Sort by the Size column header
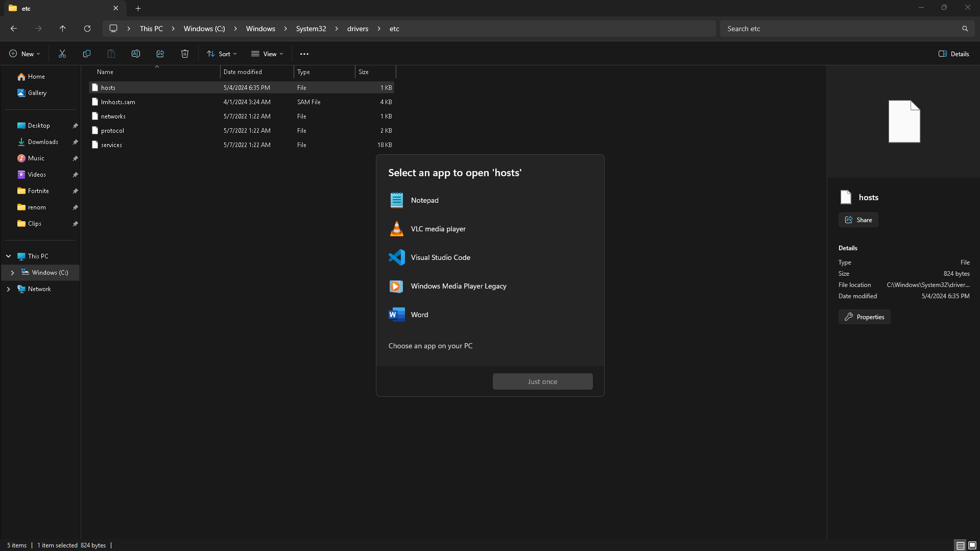 coord(375,72)
